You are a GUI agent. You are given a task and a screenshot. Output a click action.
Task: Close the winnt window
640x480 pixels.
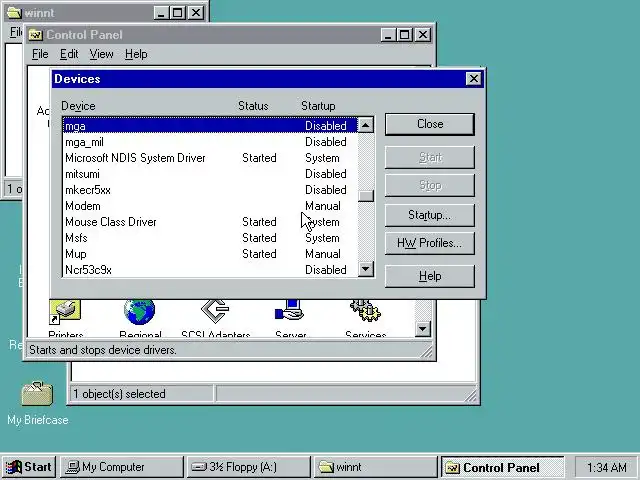click(x=196, y=13)
